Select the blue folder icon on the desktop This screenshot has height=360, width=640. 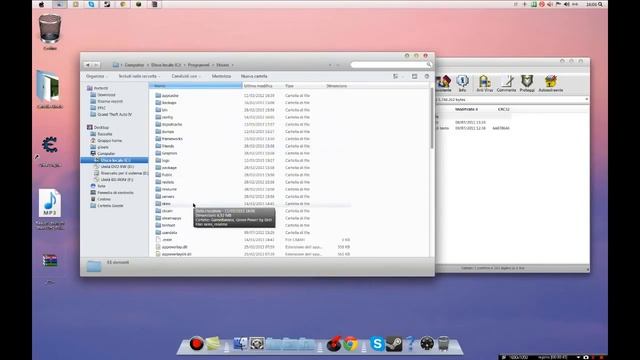point(49,86)
